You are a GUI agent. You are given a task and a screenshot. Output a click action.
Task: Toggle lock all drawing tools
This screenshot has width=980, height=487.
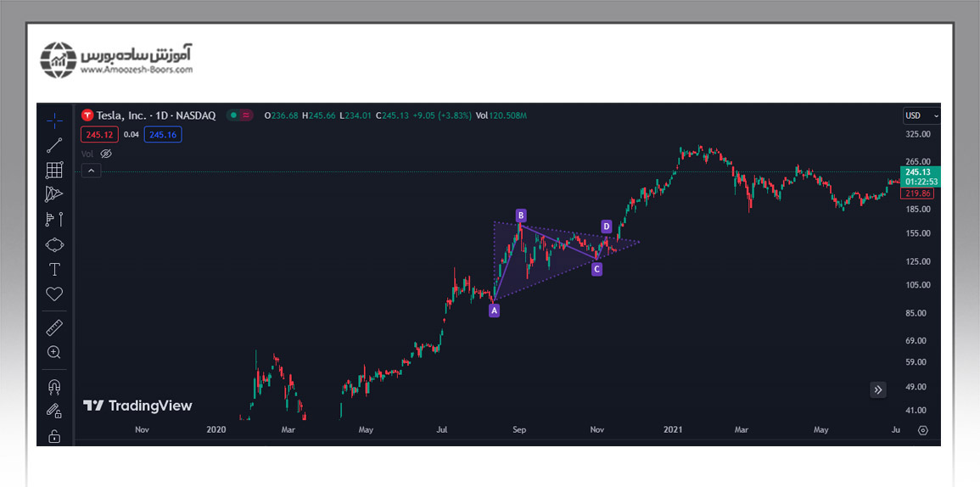[x=54, y=436]
